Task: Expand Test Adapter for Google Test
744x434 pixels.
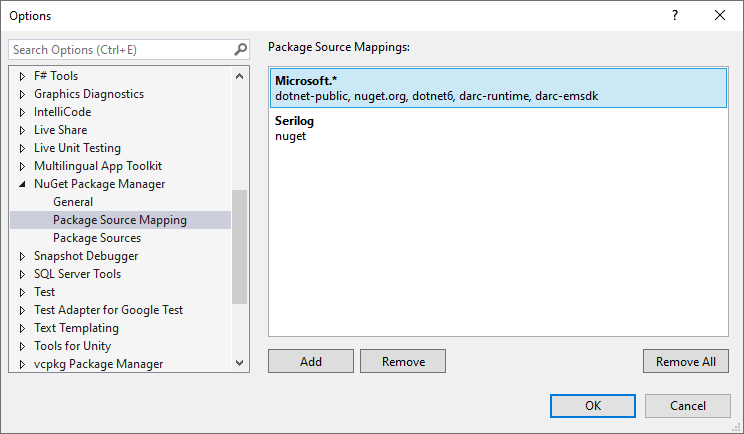Action: [x=22, y=311]
